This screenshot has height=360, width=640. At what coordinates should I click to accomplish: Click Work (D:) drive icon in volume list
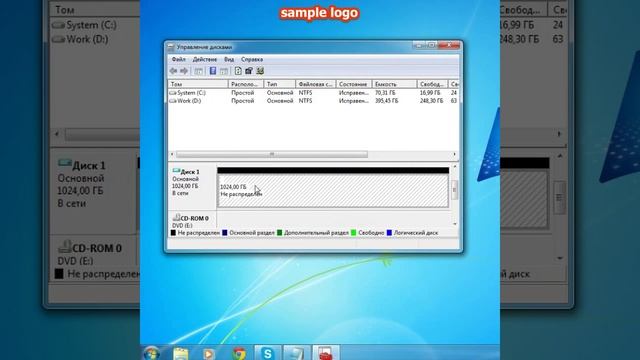[x=173, y=101]
